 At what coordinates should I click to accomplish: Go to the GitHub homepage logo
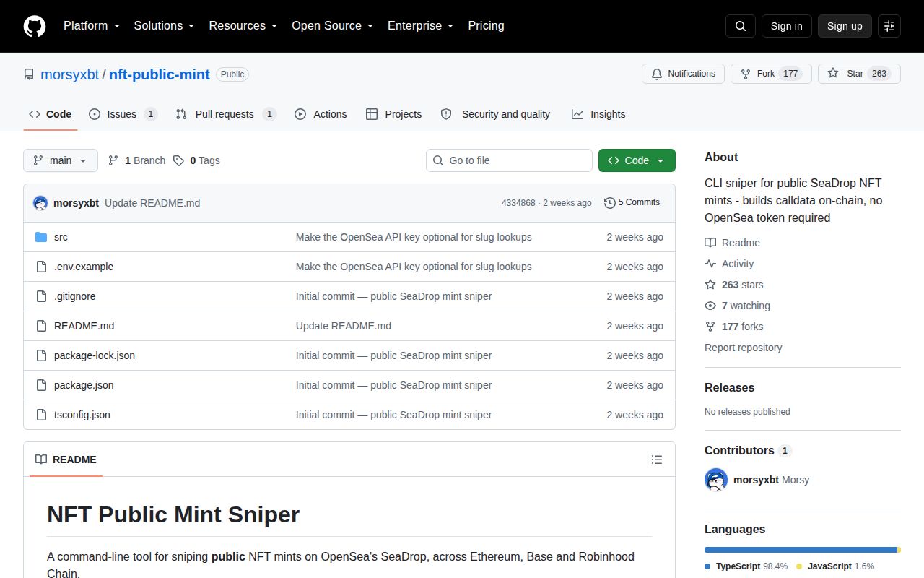click(x=35, y=26)
